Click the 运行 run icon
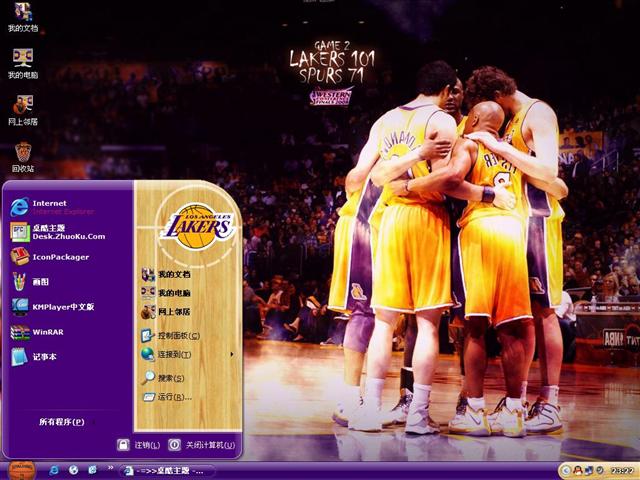The width and height of the screenshot is (640, 480). 148,397
